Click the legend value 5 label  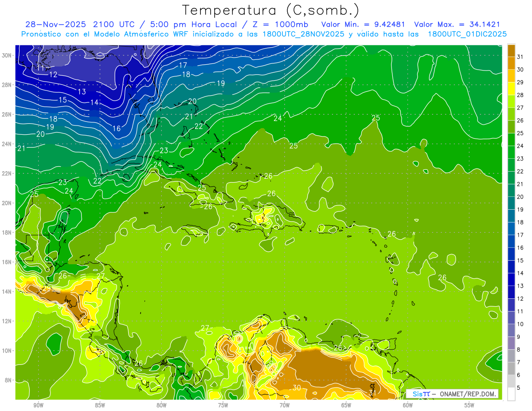coord(519,388)
